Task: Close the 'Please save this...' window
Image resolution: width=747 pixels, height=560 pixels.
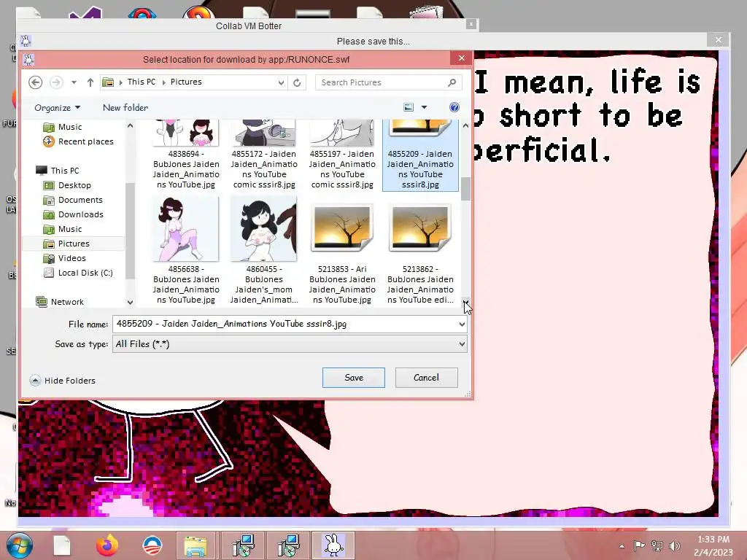Action: [719, 40]
